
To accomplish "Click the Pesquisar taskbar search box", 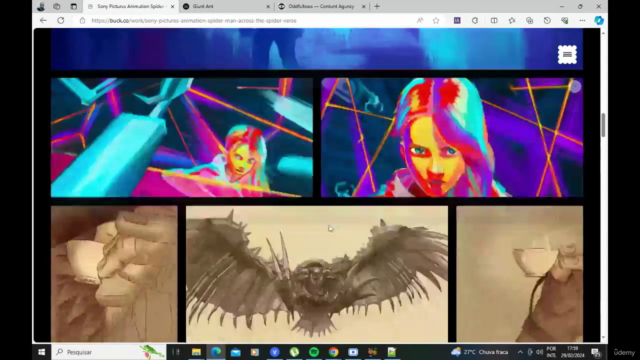I will pos(109,352).
